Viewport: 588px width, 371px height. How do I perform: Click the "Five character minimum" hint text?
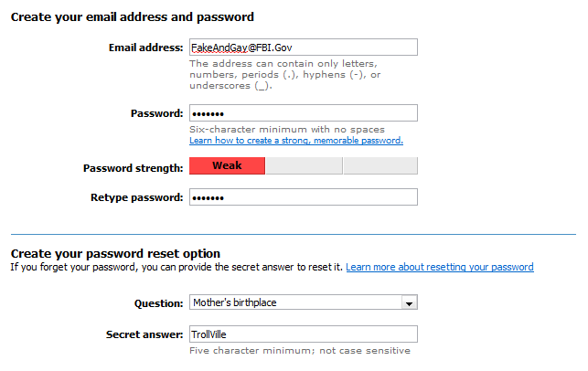click(299, 351)
